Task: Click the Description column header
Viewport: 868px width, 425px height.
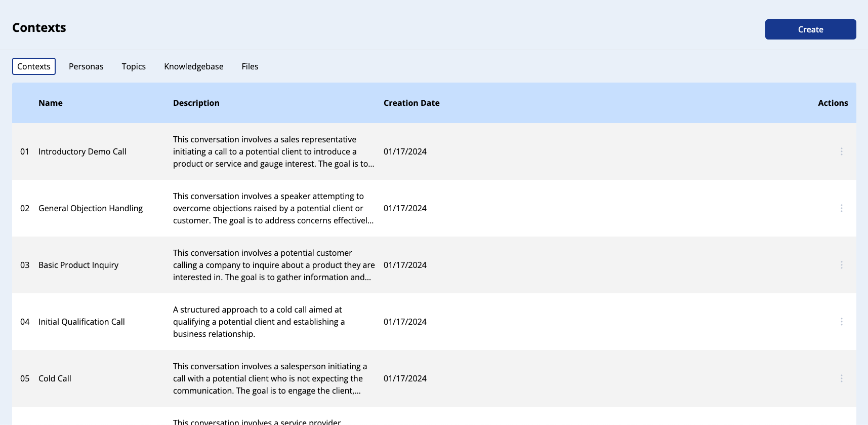Action: (x=196, y=103)
